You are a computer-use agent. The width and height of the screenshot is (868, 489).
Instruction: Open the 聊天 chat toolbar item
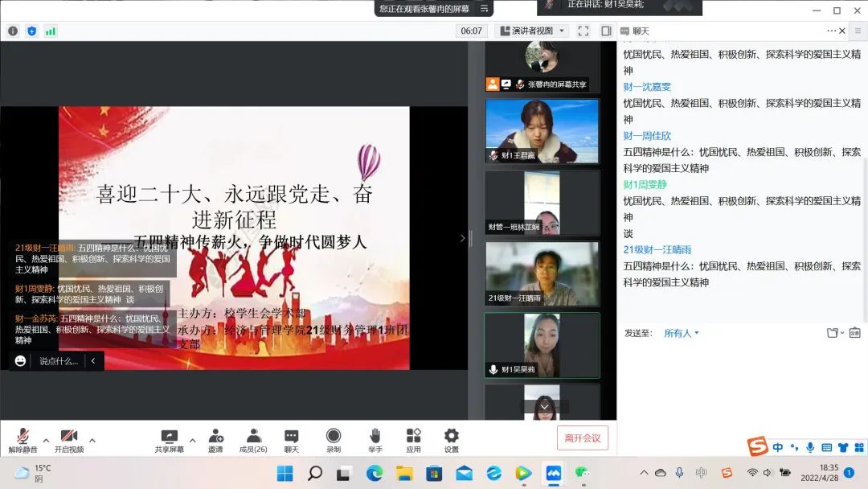pyautogui.click(x=291, y=436)
